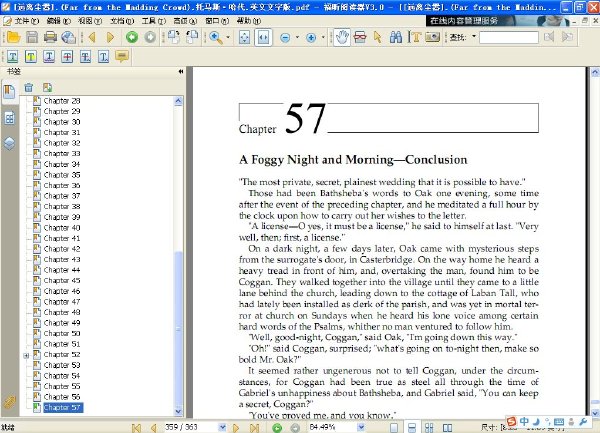
Task: Open the magnifier tool dropdown arrow
Action: pos(228,37)
